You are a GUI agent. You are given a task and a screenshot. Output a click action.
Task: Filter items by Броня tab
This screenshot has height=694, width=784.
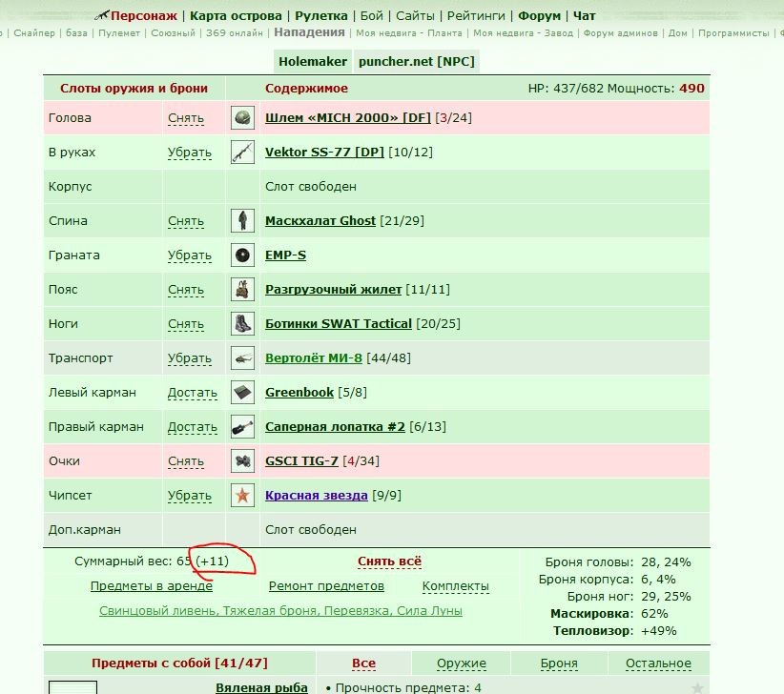click(559, 663)
